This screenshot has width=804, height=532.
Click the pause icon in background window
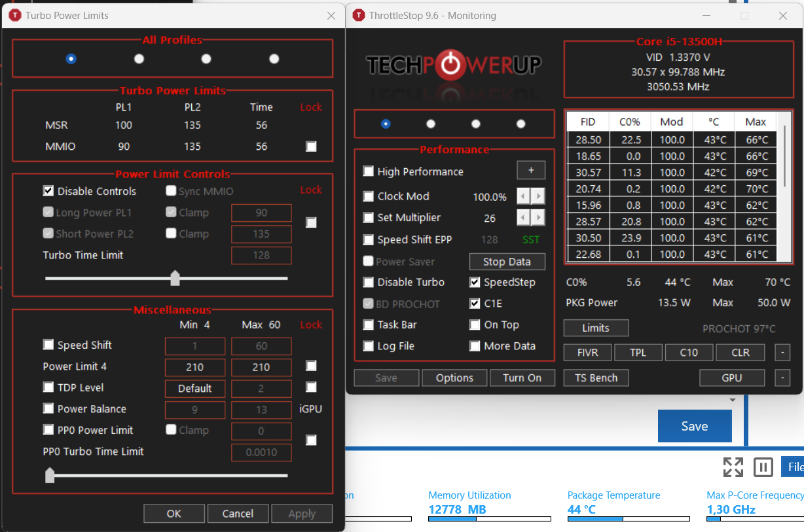tap(763, 467)
